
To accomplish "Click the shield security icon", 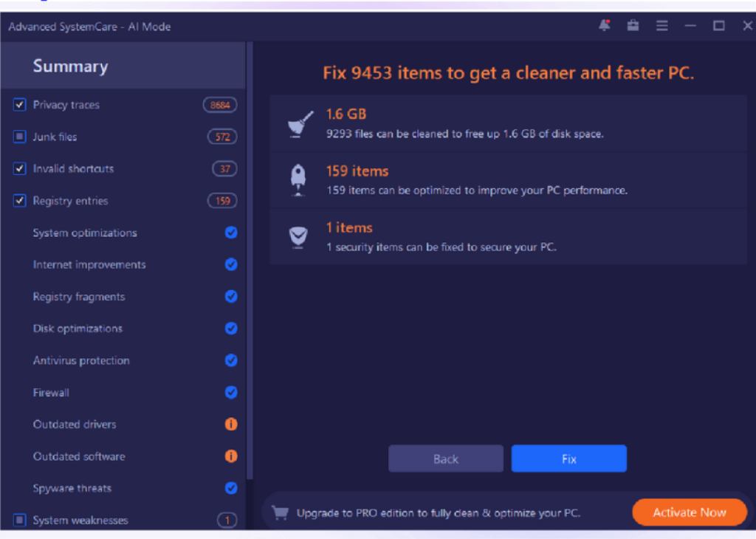I will 298,237.
